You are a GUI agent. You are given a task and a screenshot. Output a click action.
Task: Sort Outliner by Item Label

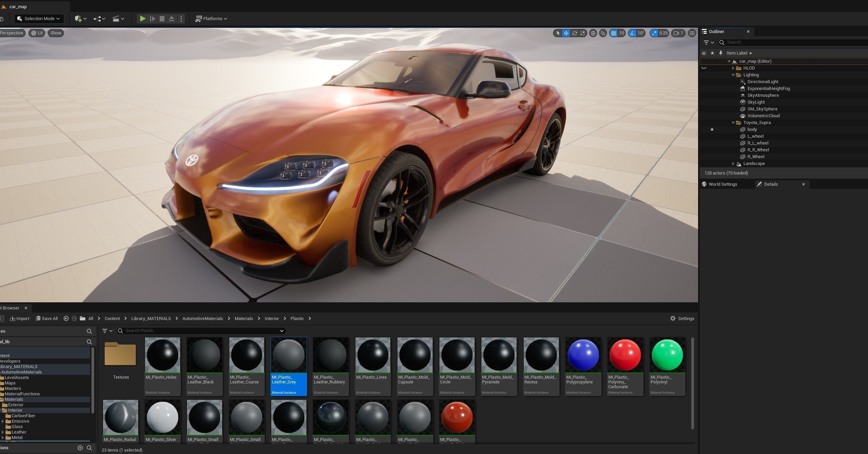pos(739,53)
